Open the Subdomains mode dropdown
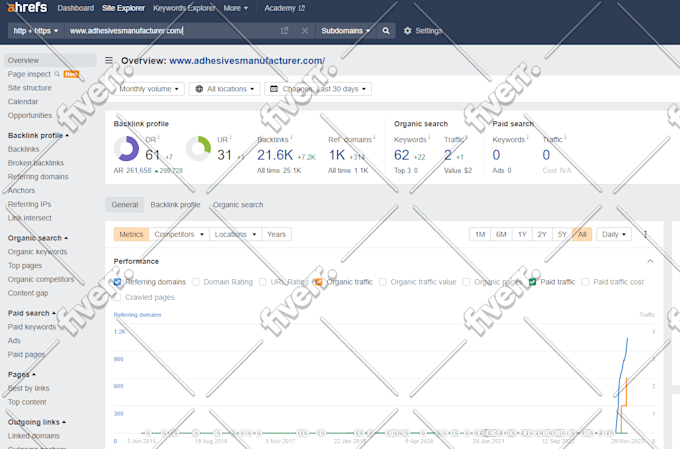This screenshot has height=449, width=680. tap(345, 31)
